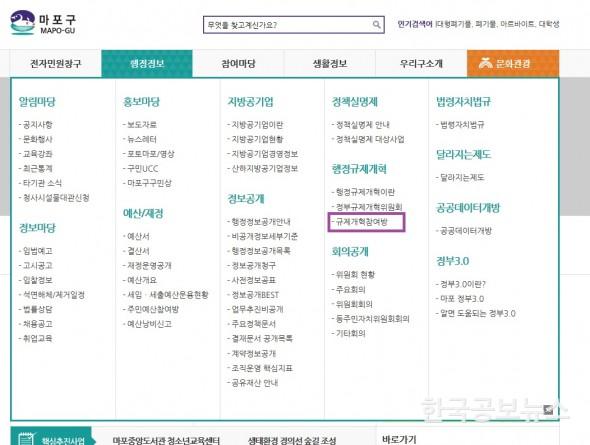This screenshot has height=445, width=590.
Task: Open the 달라지는제도 sub-link
Action: tap(462, 177)
